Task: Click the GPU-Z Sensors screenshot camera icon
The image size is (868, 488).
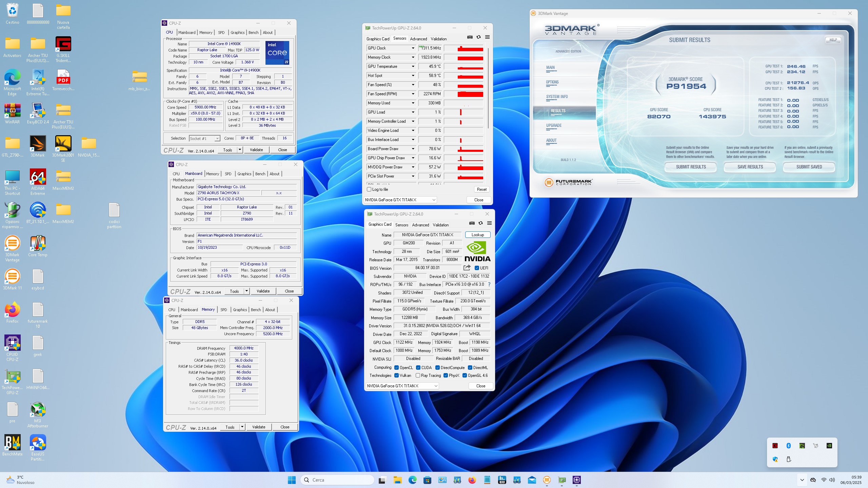Action: [470, 37]
